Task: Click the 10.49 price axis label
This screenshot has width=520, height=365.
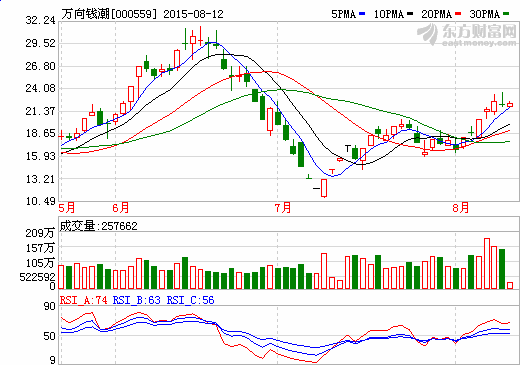Action: pos(40,201)
